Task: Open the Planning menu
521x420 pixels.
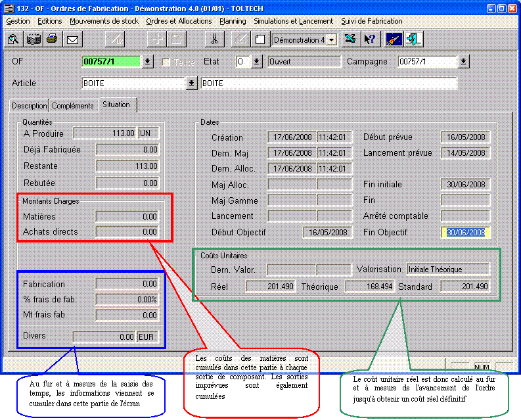Action: (x=233, y=21)
